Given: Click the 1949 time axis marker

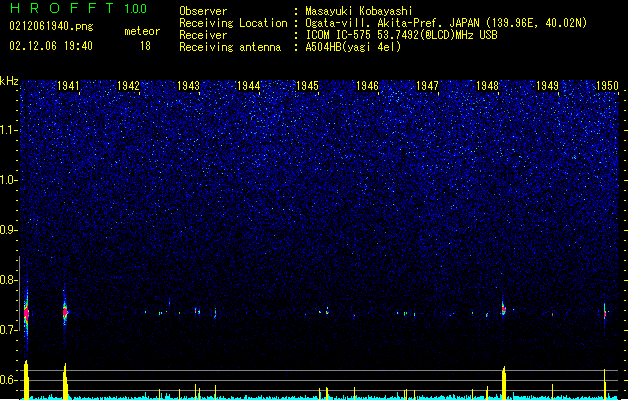Looking at the screenshot, I should click(547, 86).
